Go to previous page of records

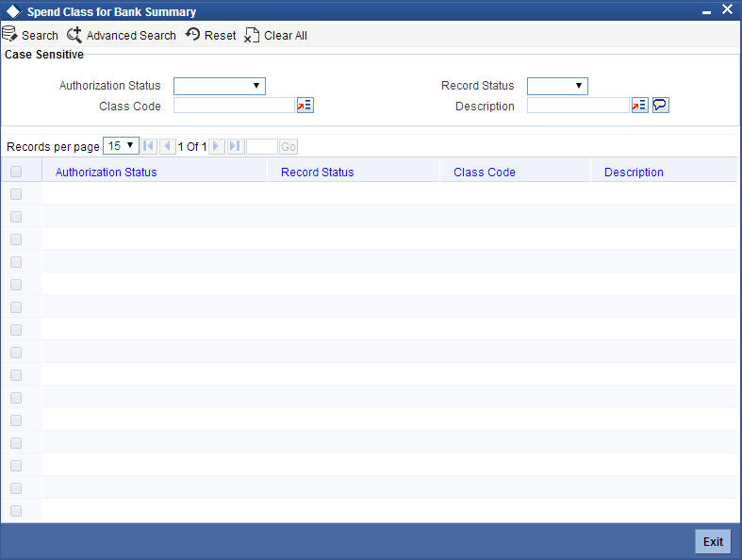pyautogui.click(x=167, y=146)
